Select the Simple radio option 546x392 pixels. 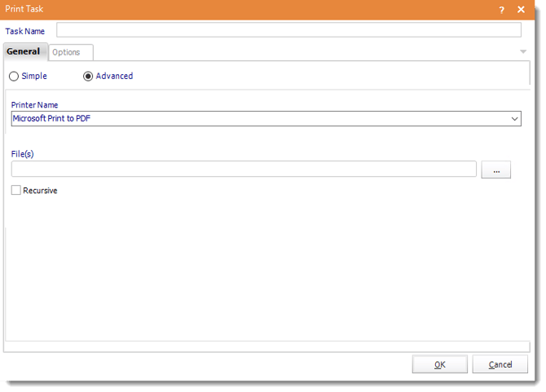point(14,76)
